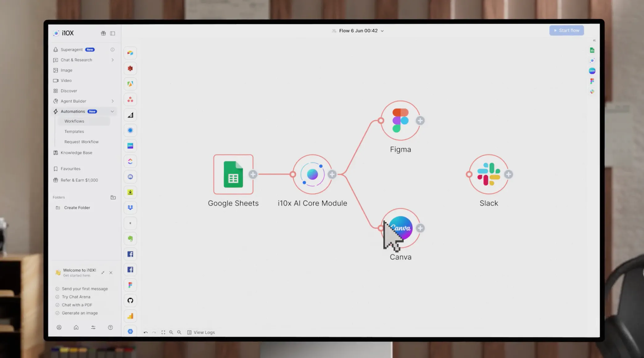Open Favourites in the sidebar
Image resolution: width=644 pixels, height=358 pixels.
pos(71,169)
